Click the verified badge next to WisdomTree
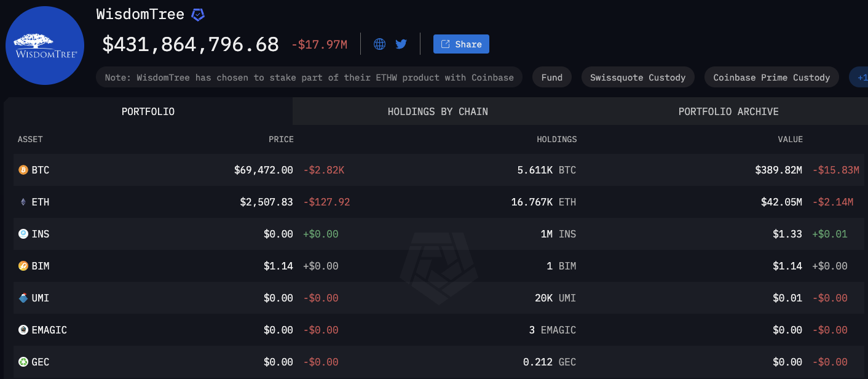868x379 pixels. (x=198, y=15)
